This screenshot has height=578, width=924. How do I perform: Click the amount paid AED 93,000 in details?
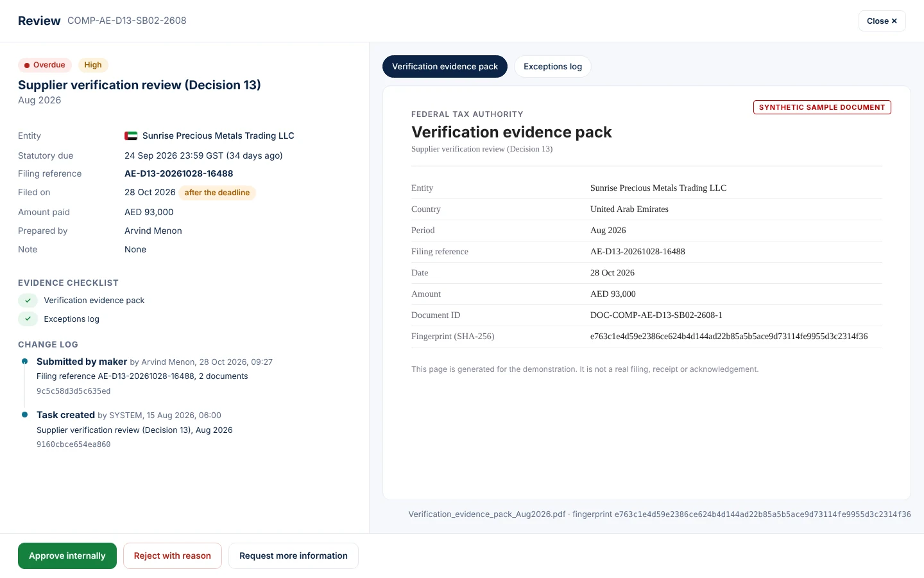pos(149,212)
